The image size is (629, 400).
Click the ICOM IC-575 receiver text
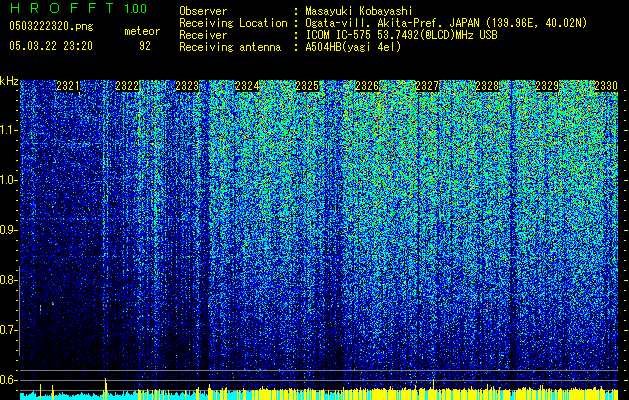pos(401,35)
